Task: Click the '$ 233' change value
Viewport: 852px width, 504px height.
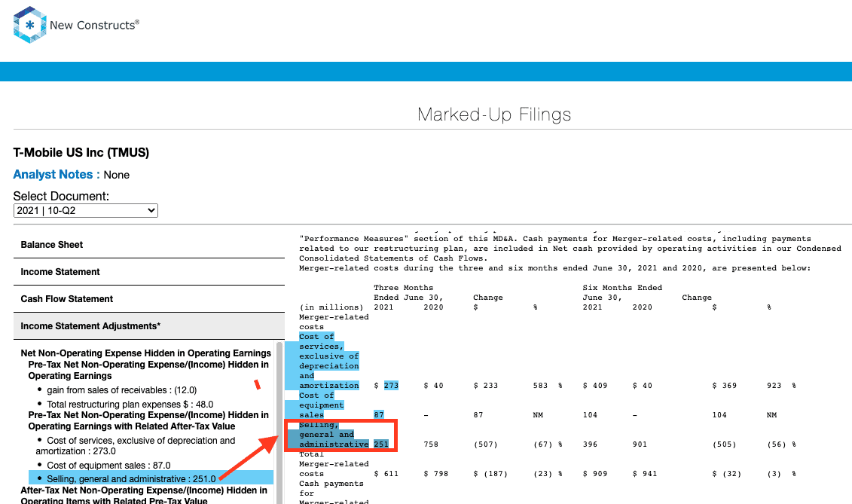Action: [x=486, y=386]
